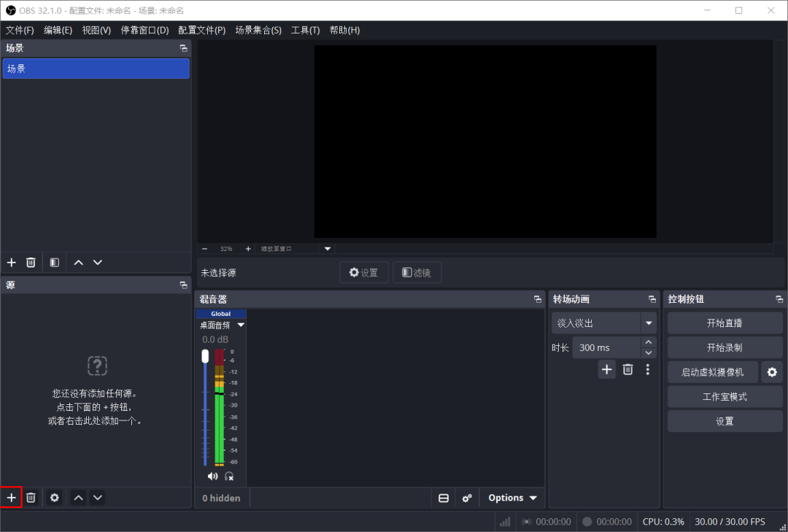Click the 开始直播 button
This screenshot has height=532, width=788.
[x=725, y=323]
